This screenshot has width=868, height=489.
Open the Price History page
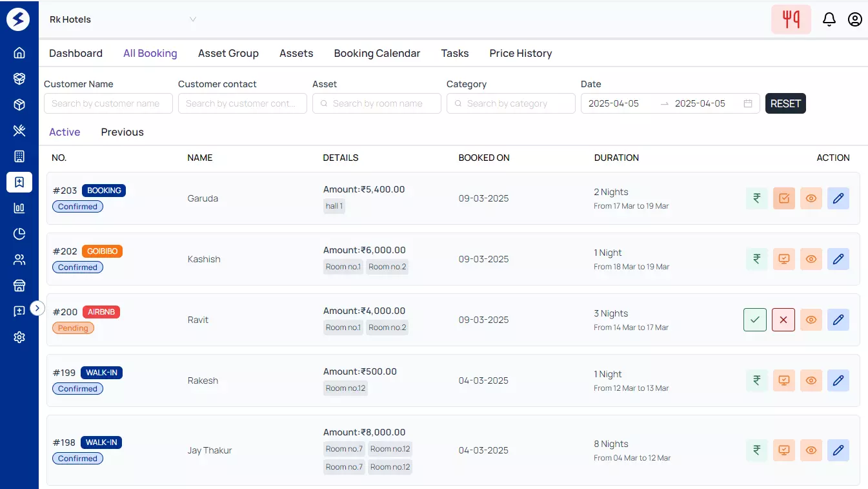(520, 53)
